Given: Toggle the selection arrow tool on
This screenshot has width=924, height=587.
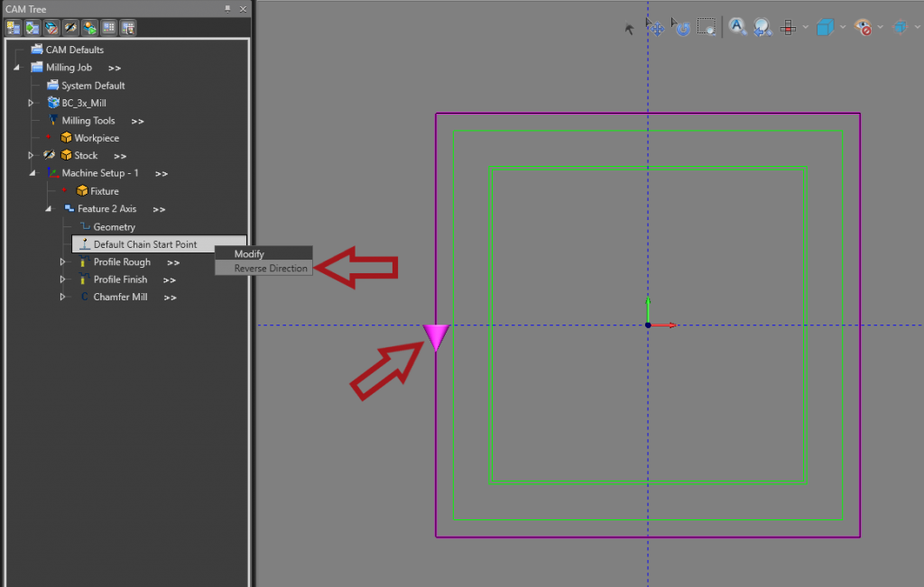Looking at the screenshot, I should (630, 27).
